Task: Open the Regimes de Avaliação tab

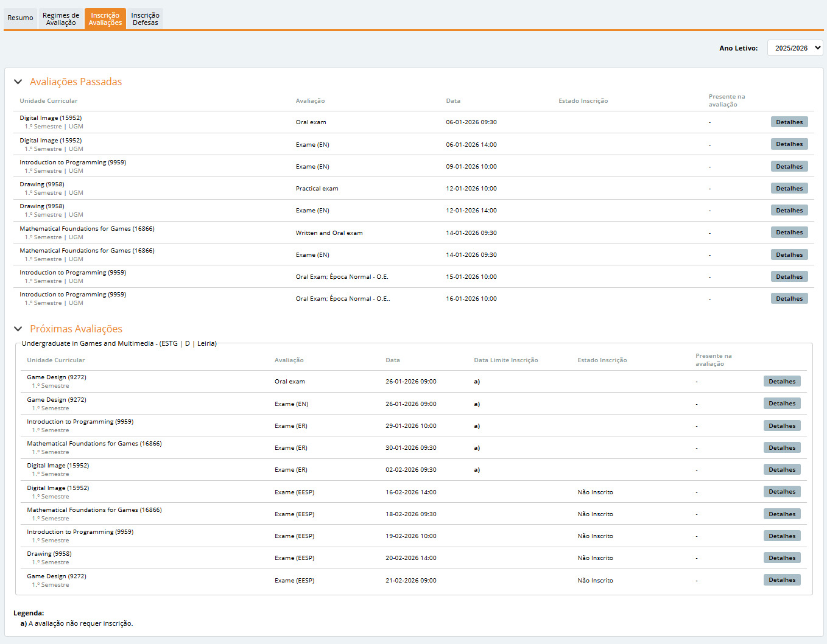Action: (x=61, y=19)
